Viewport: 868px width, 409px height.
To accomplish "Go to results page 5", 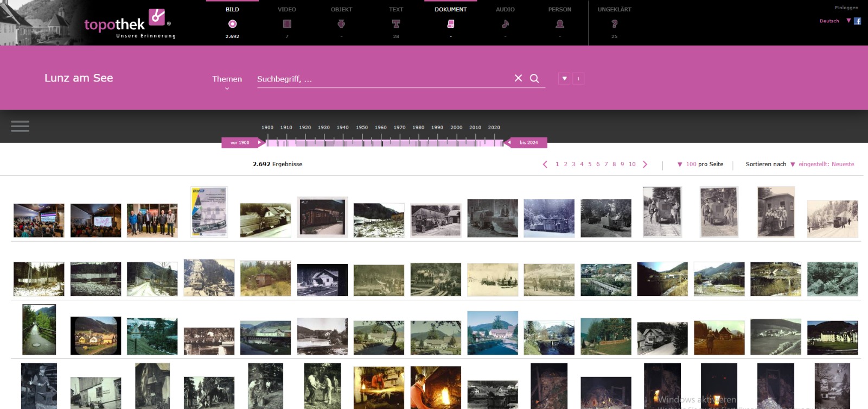I will point(590,164).
